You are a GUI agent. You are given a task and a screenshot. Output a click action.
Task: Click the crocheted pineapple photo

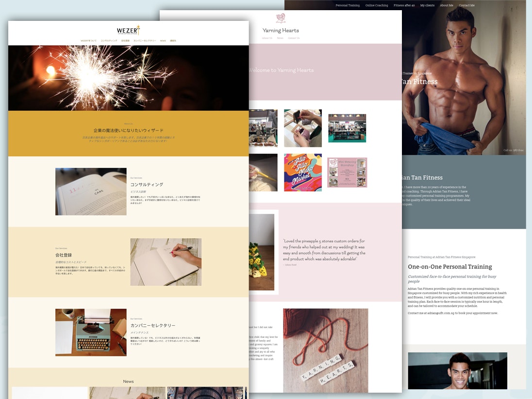262,252
